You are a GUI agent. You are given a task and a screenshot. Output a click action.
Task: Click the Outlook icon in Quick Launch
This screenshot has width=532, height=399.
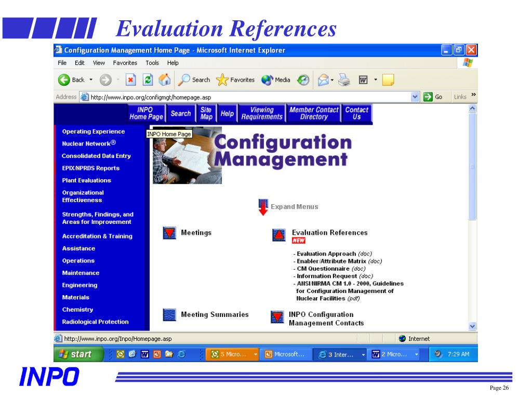coord(121,354)
